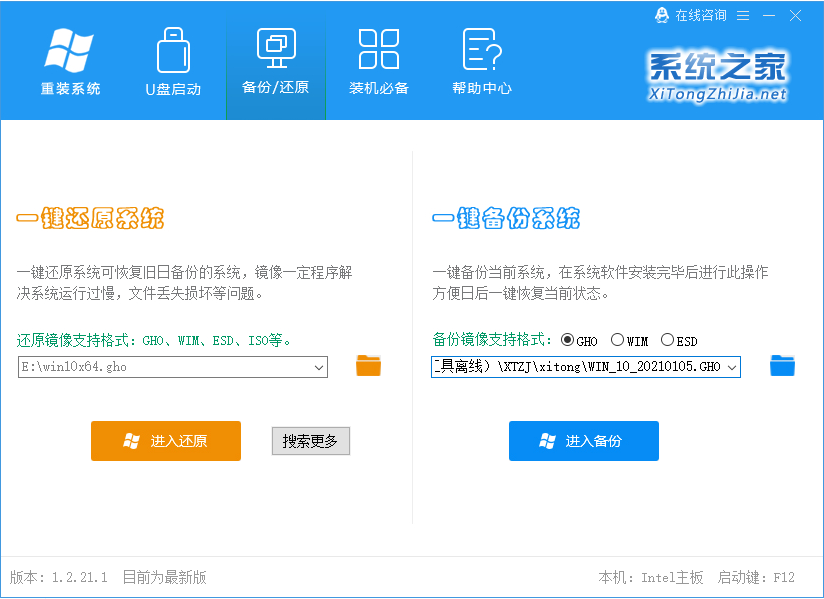Browse restore image with the folder icon
Screen dimensions: 824x599
tap(368, 366)
